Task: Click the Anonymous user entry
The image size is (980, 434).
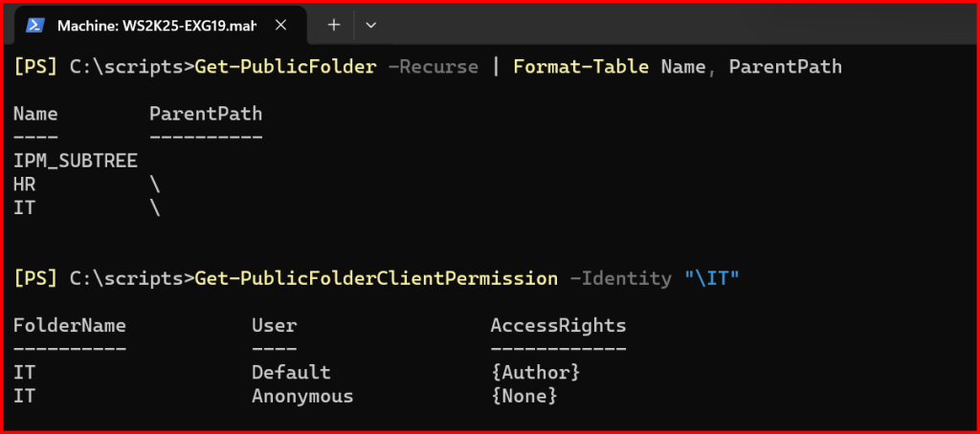Action: [x=302, y=396]
